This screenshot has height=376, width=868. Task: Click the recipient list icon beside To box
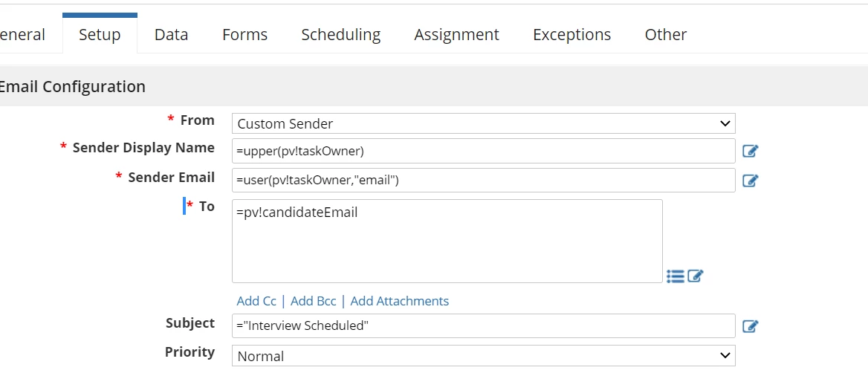tap(676, 276)
